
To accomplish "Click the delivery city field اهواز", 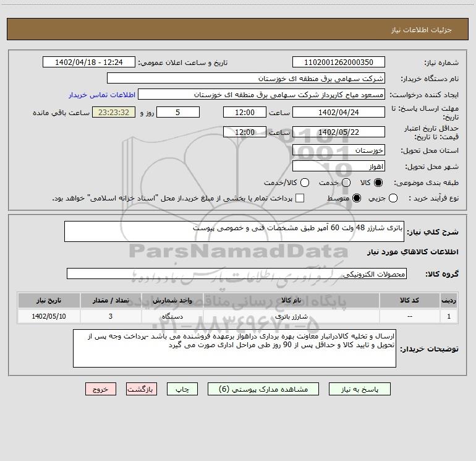I will [339, 166].
